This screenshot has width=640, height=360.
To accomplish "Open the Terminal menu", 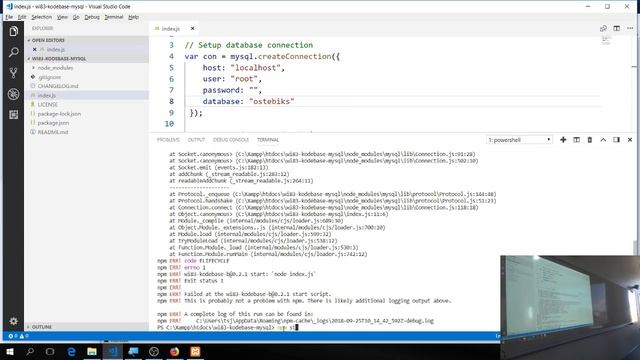I will coord(113,17).
